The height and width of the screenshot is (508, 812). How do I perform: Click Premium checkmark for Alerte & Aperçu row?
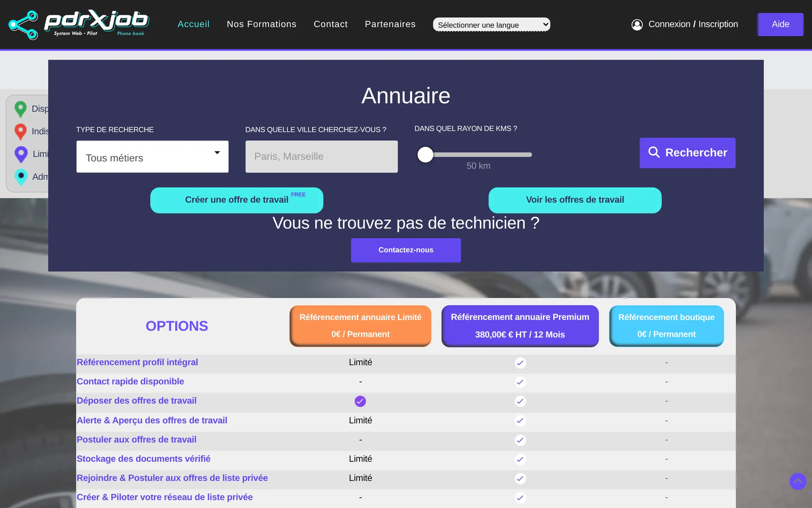coord(520,420)
